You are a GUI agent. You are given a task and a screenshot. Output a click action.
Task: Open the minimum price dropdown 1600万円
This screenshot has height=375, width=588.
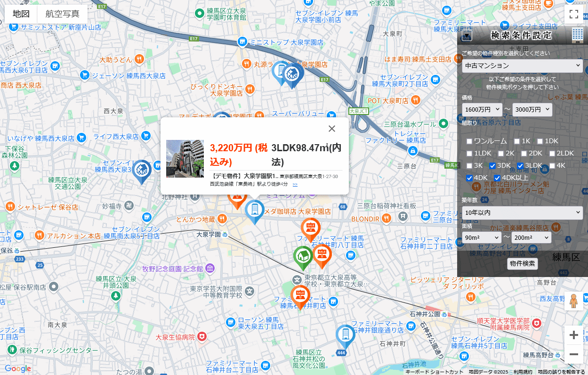482,110
